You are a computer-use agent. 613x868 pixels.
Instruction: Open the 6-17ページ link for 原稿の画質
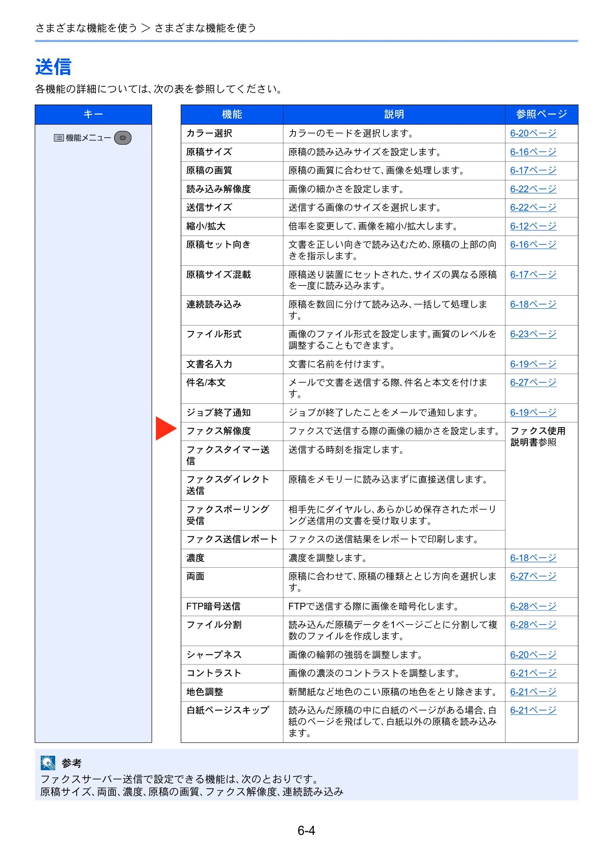(533, 170)
